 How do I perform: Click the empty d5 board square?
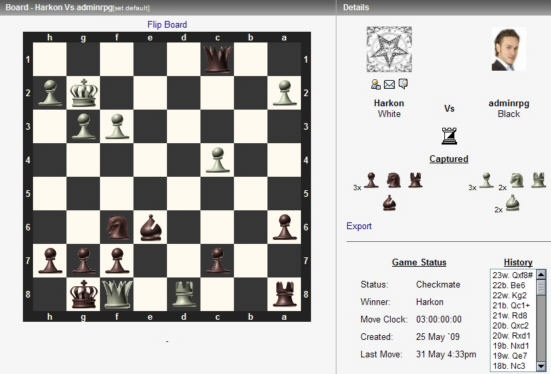point(184,194)
